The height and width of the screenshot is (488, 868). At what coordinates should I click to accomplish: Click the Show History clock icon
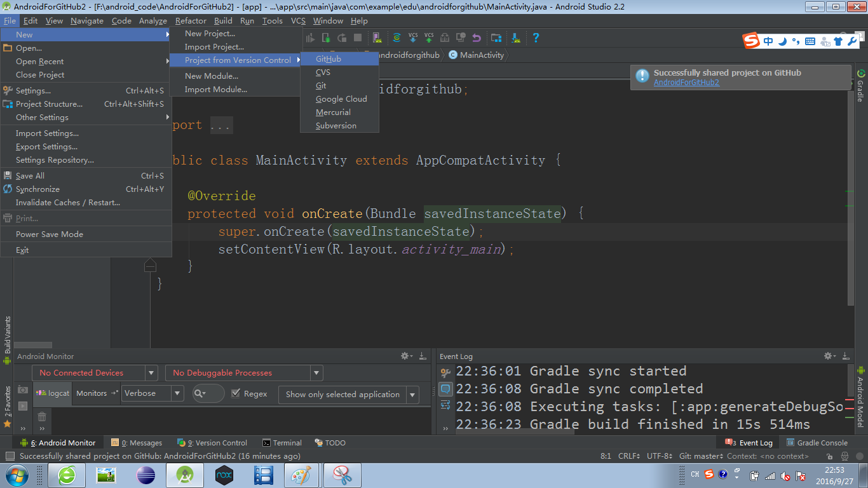coord(461,37)
